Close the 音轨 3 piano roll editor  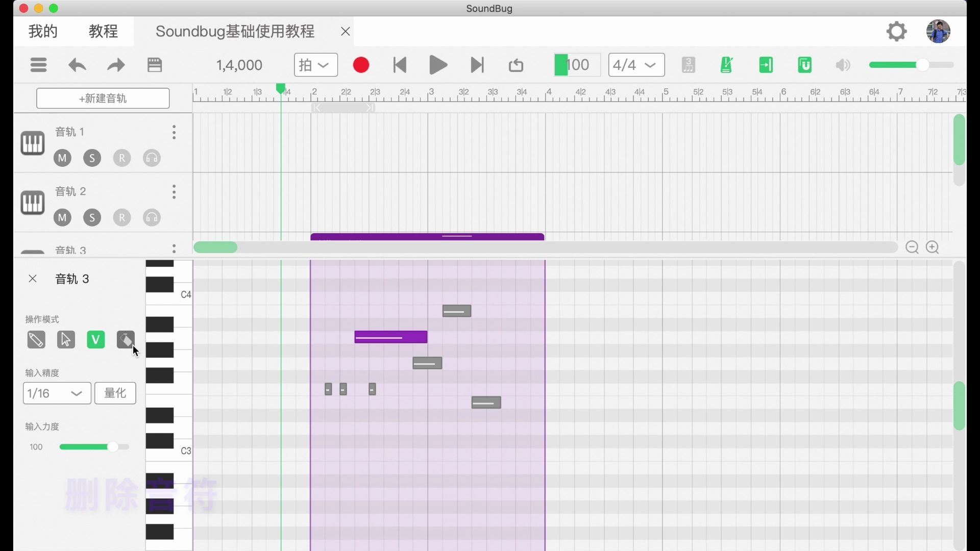coord(33,279)
